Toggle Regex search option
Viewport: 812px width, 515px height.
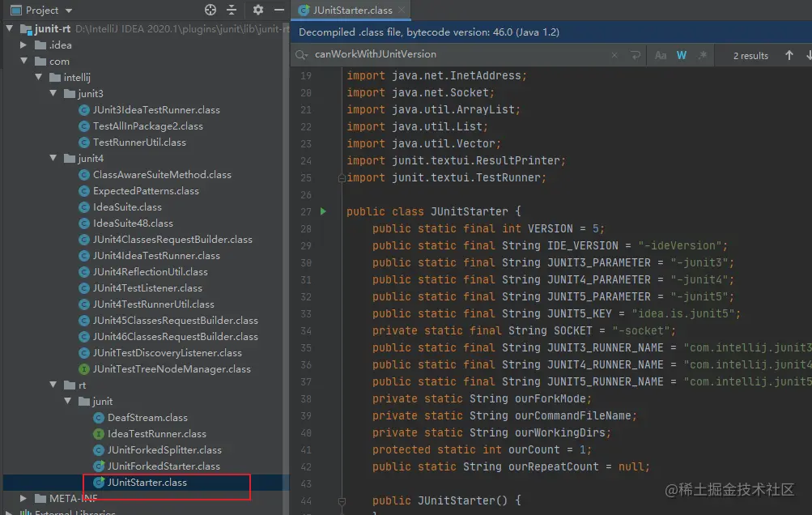702,55
